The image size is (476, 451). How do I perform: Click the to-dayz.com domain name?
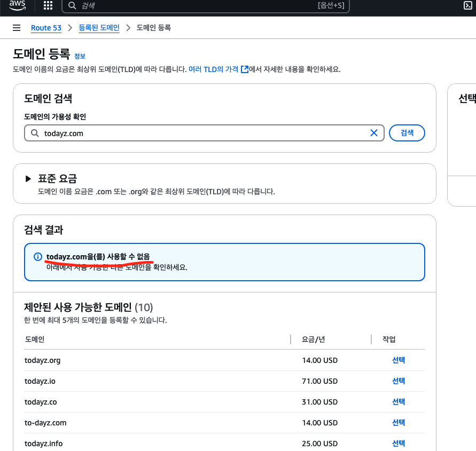45,423
